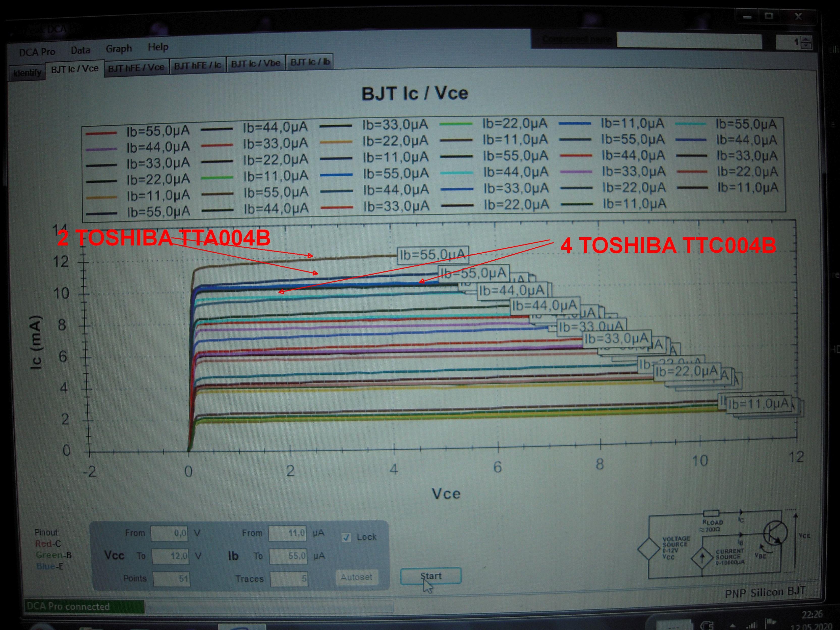
Task: Click the voltage source diamond symbol
Action: point(649,549)
